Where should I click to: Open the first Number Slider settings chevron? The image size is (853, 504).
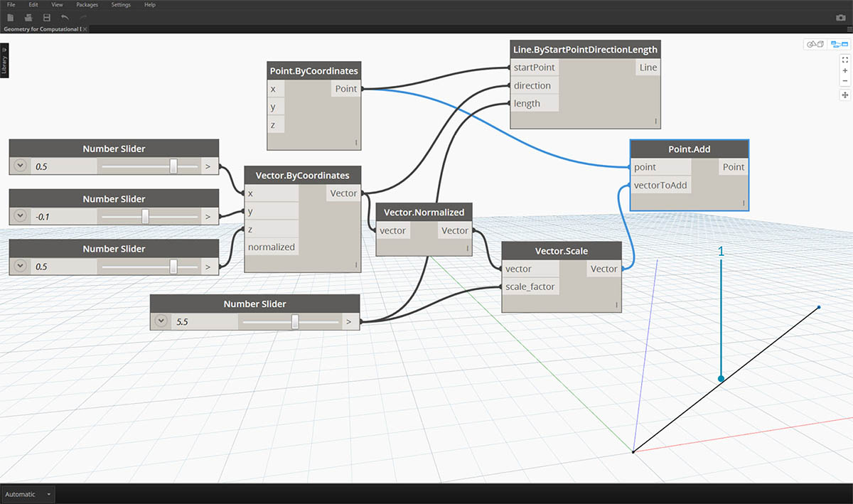[20, 166]
